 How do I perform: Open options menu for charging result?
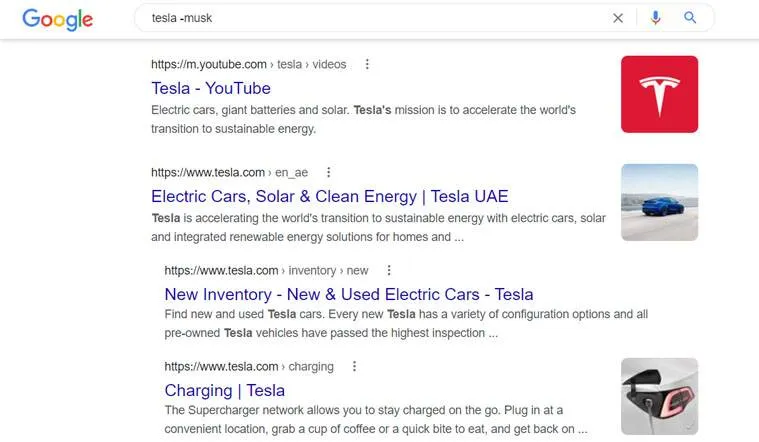[x=354, y=366]
